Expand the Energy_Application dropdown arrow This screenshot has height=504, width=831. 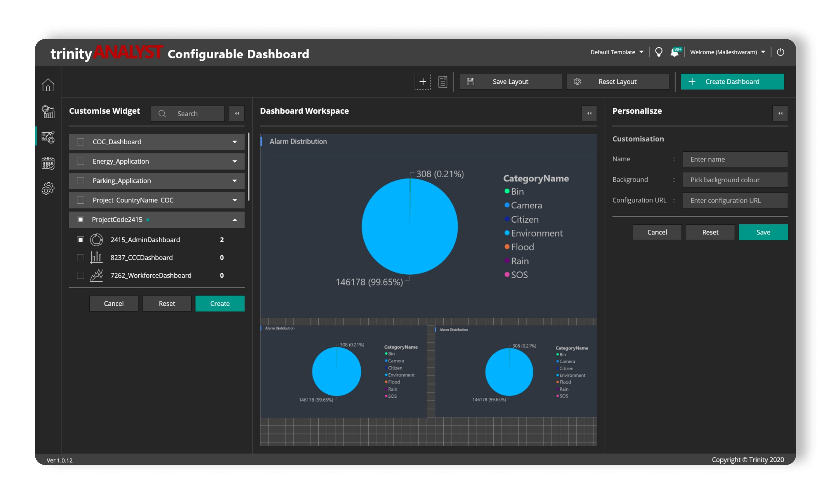(235, 161)
